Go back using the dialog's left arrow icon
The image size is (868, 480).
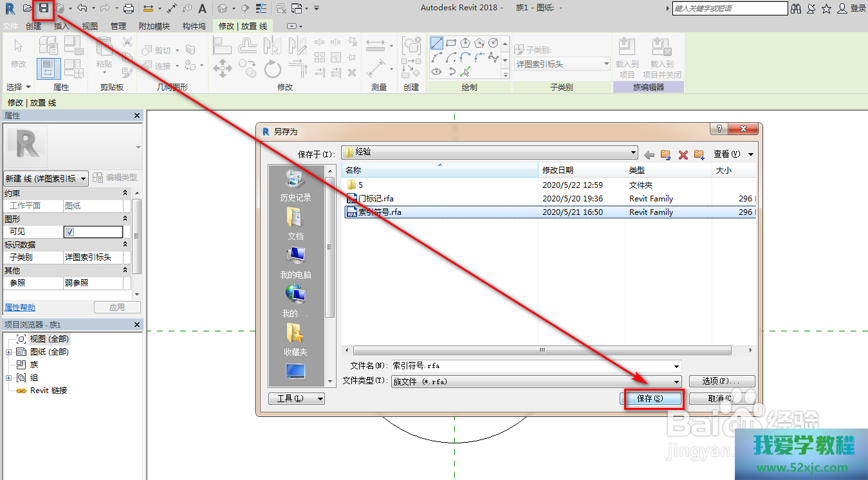[x=649, y=154]
